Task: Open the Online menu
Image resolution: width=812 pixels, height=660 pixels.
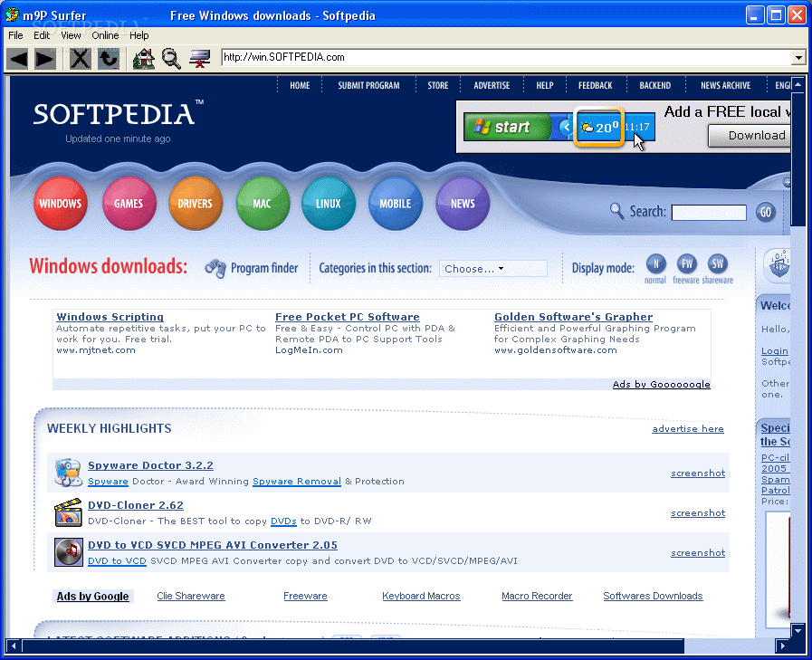Action: 105,35
